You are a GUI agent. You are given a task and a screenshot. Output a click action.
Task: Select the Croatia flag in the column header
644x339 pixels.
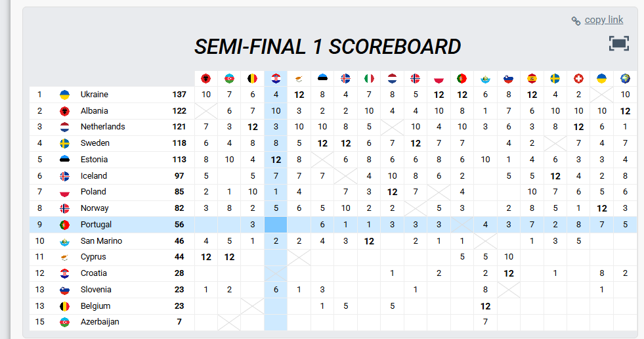point(276,79)
